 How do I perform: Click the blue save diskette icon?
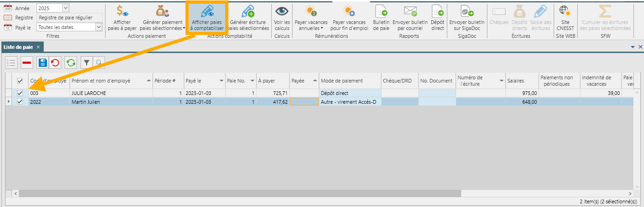[42, 62]
